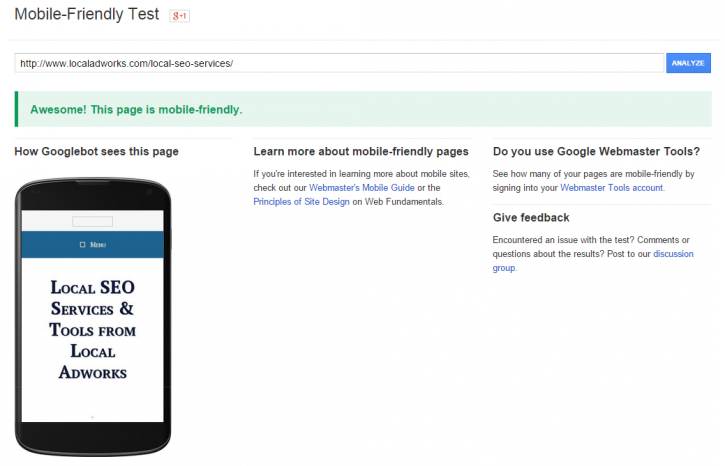Click 'Local SEO Services & Tools' preview headline
The width and height of the screenshot is (725, 466).
click(92, 330)
